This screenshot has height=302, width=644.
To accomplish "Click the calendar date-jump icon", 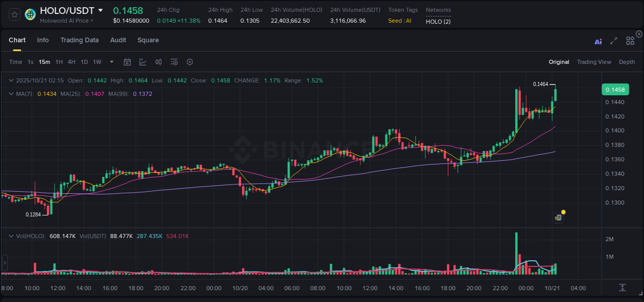I will 127,62.
